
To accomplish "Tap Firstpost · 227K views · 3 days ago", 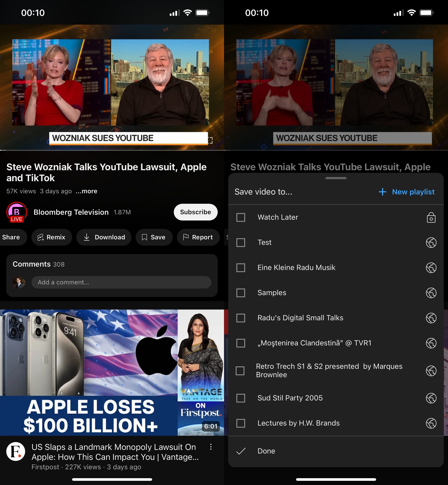I will (x=86, y=467).
